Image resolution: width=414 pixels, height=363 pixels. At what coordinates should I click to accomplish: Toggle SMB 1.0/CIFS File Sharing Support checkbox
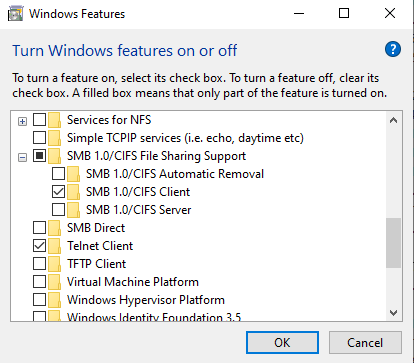[39, 155]
